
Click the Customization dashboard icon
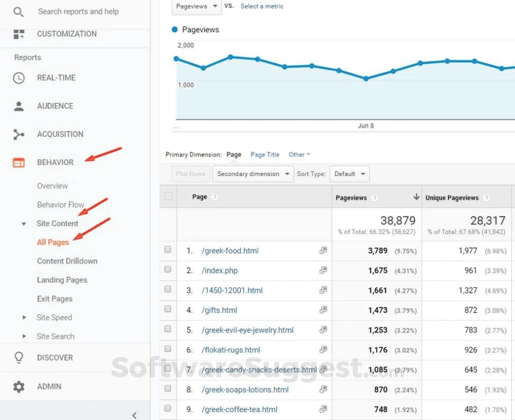[19, 34]
